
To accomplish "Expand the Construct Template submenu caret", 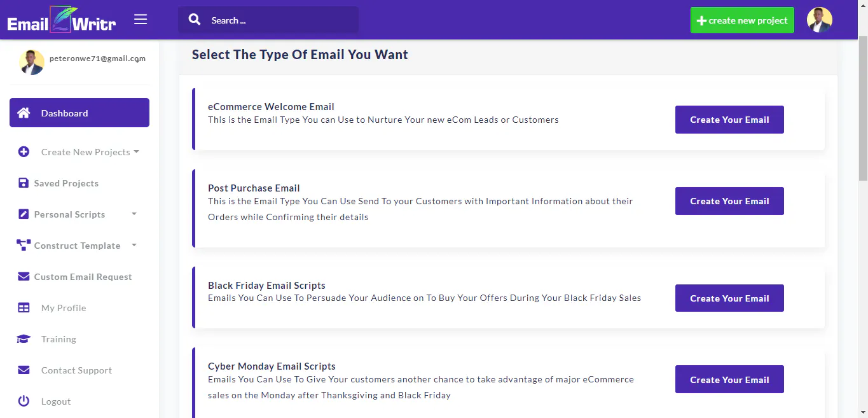I will 134,246.
